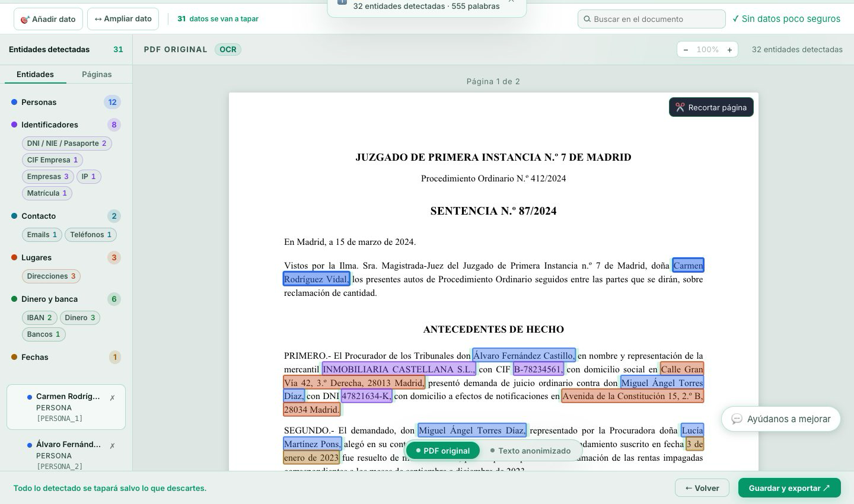Discard Carmen Rodríg... entity with X icon
Screen dimensions: 854x504
(113, 398)
